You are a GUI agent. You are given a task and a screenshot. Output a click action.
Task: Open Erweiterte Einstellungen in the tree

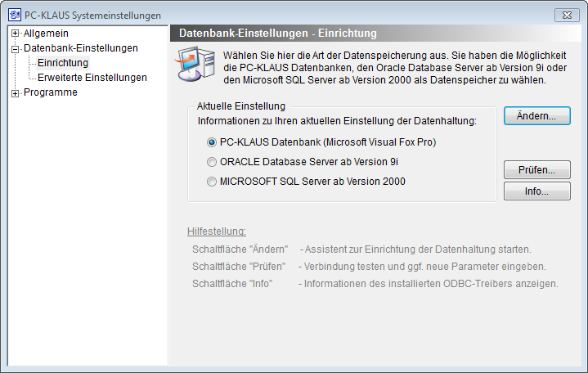[92, 78]
